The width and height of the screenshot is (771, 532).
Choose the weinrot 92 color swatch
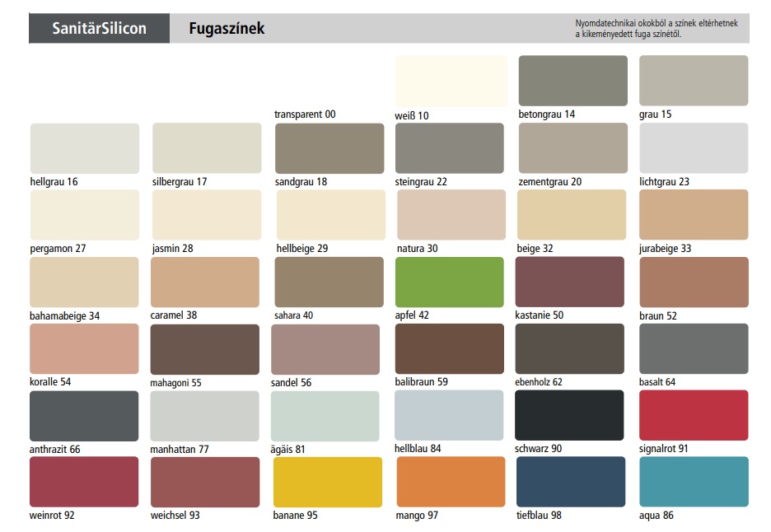pos(84,482)
